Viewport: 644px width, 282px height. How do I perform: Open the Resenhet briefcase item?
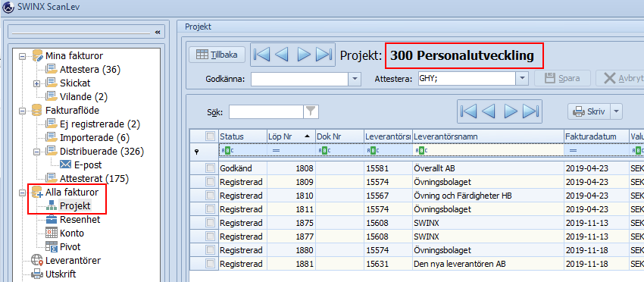click(x=80, y=220)
